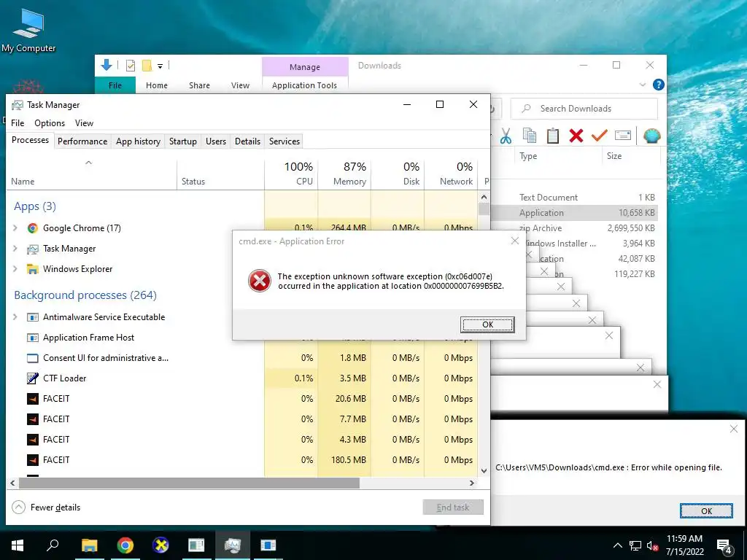The width and height of the screenshot is (747, 560).
Task: Open File Explorer from the taskbar
Action: (x=89, y=545)
